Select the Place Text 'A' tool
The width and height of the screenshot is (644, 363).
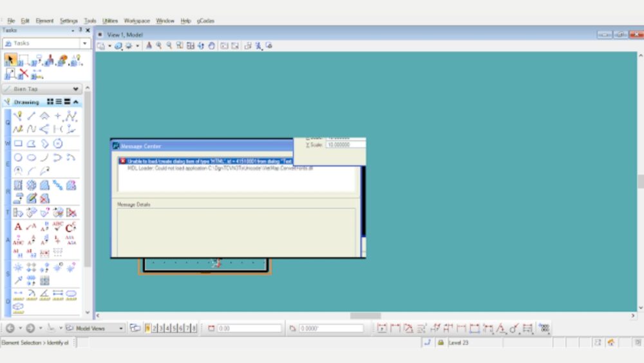(18, 227)
